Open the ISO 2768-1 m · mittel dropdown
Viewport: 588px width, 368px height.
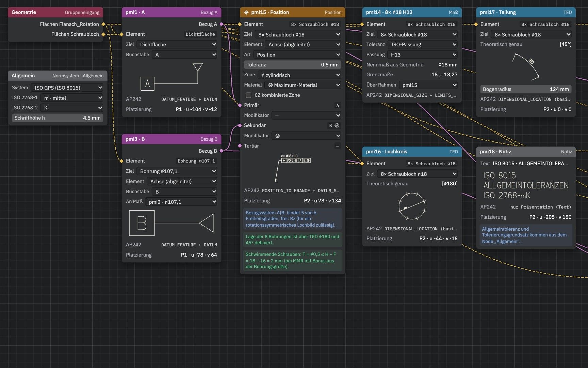[72, 98]
